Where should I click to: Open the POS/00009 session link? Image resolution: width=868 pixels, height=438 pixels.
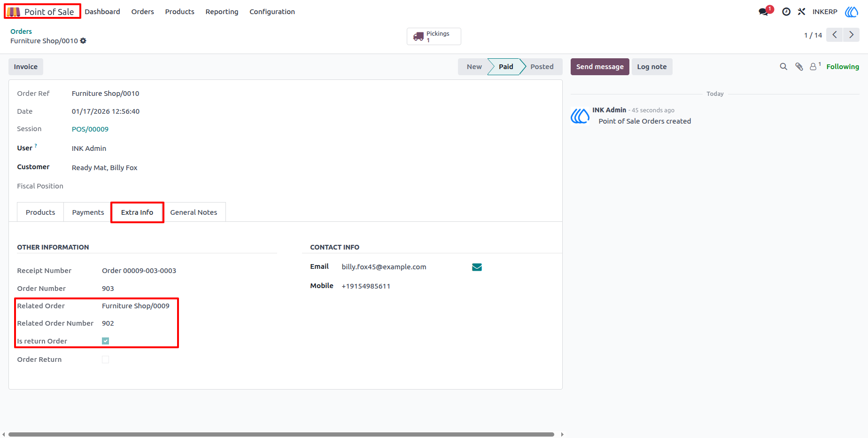click(90, 129)
